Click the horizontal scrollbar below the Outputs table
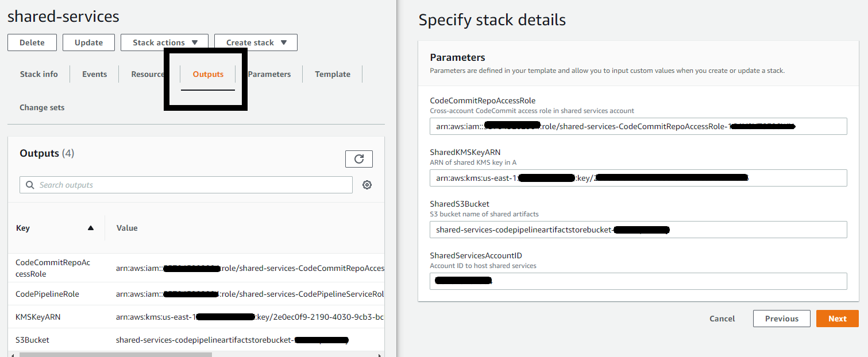868x357 pixels. 115,354
